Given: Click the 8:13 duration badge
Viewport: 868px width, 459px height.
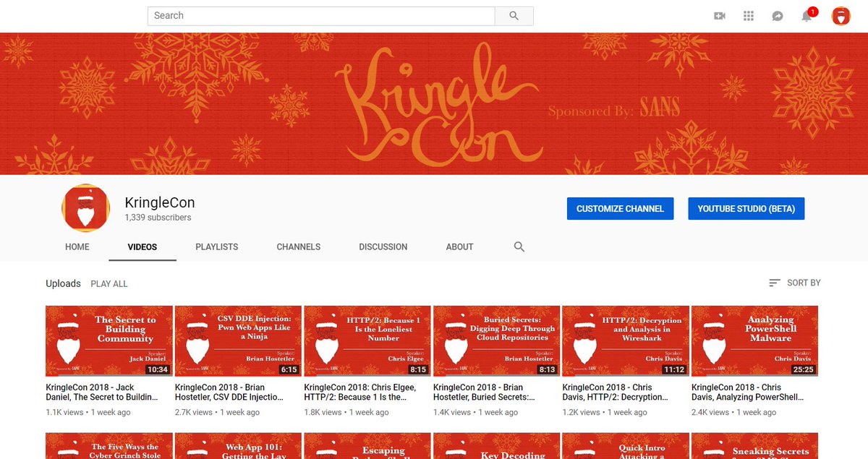Looking at the screenshot, I should pyautogui.click(x=547, y=369).
